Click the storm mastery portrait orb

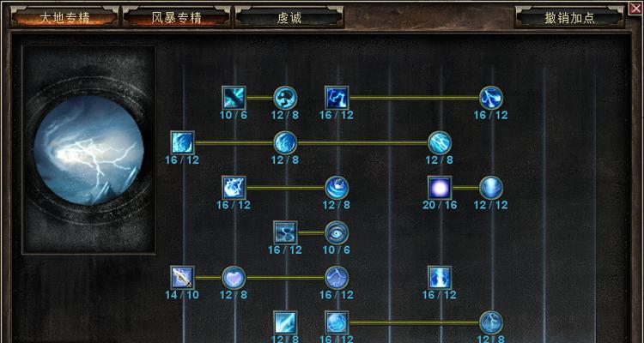tap(88, 150)
